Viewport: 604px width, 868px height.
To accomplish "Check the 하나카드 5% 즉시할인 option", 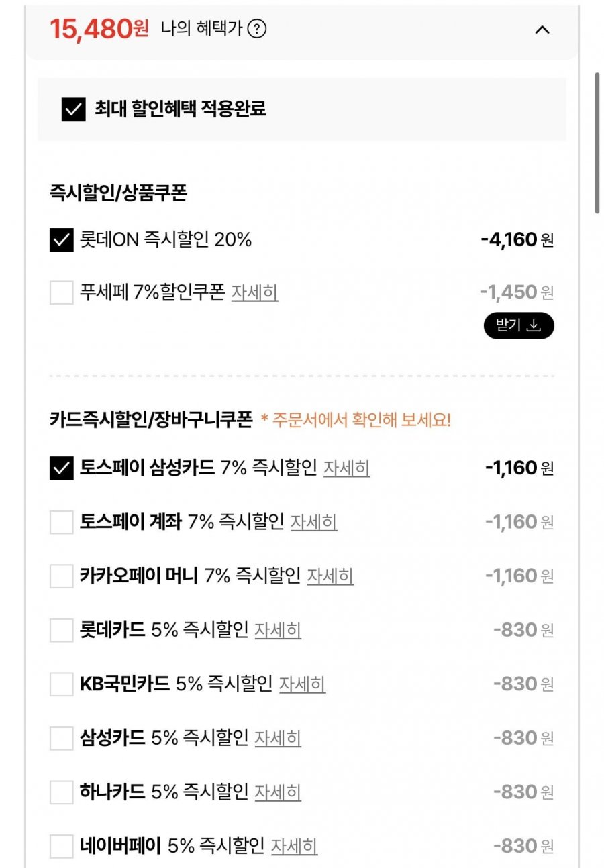I will click(62, 792).
